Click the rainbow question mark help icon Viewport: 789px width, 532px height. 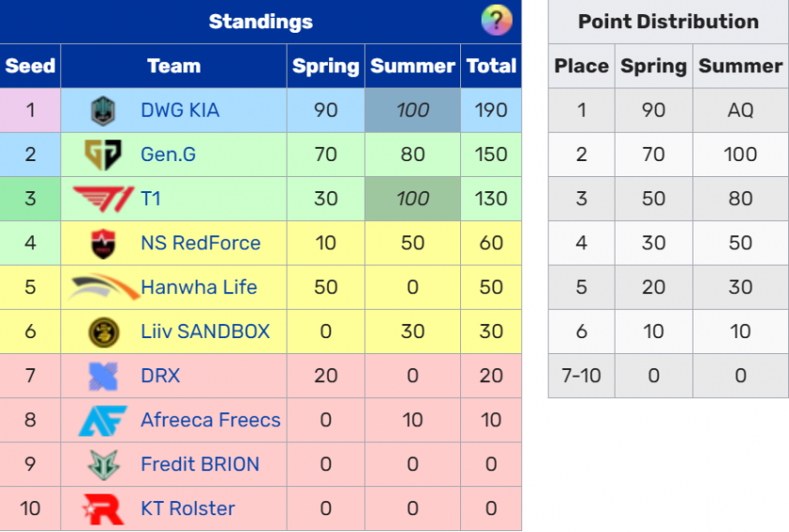497,21
